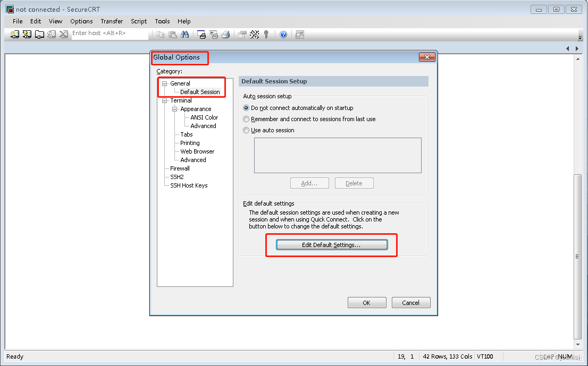The image size is (588, 366).
Task: Open the Transfer menu
Action: 112,21
